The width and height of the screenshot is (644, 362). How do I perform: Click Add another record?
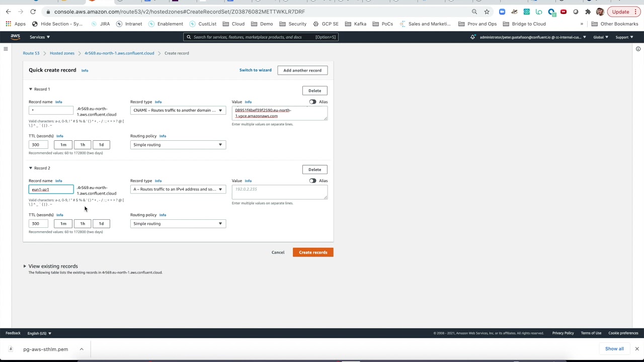coord(302,70)
